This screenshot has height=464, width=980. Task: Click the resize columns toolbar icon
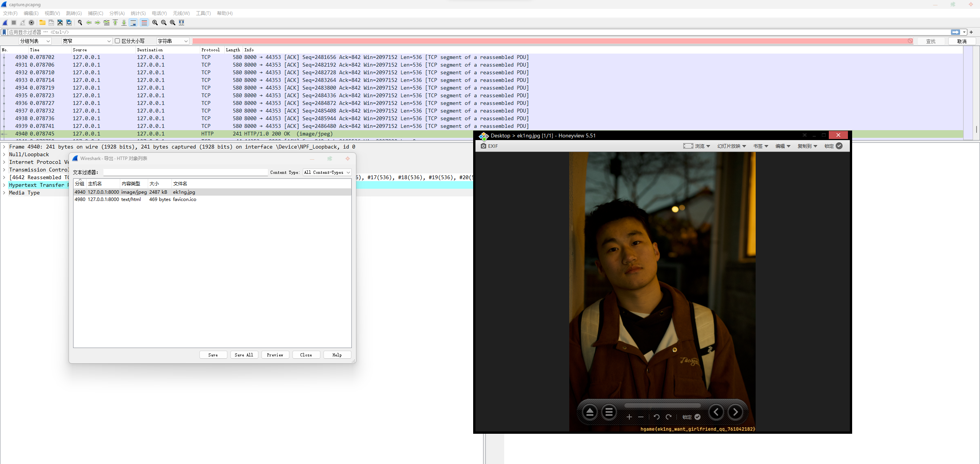[181, 23]
